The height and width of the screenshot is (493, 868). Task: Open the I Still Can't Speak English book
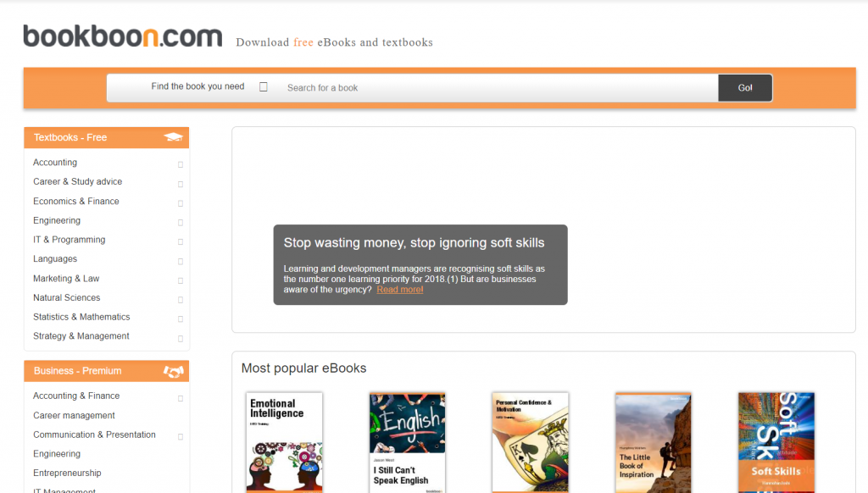click(408, 442)
